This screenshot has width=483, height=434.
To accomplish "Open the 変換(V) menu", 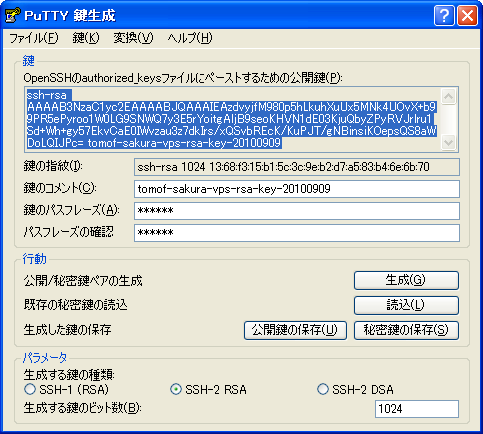I will click(133, 38).
